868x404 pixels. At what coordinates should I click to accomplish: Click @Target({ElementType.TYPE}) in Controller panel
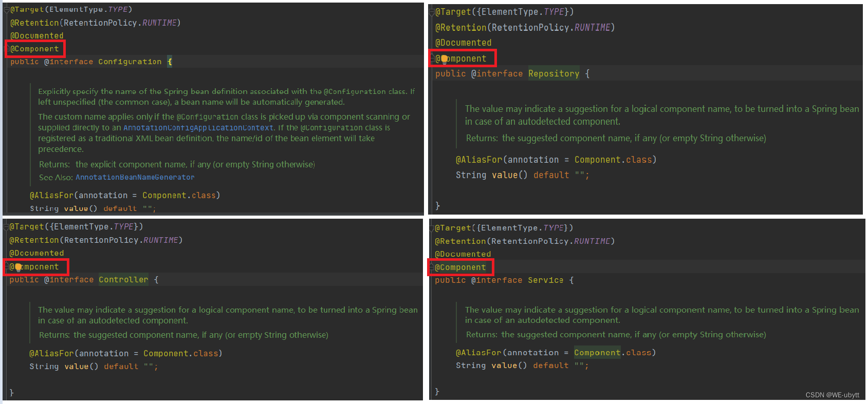pyautogui.click(x=76, y=226)
